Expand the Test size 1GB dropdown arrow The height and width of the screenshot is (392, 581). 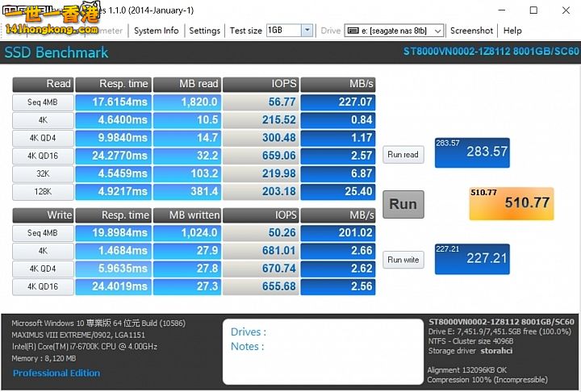(307, 31)
